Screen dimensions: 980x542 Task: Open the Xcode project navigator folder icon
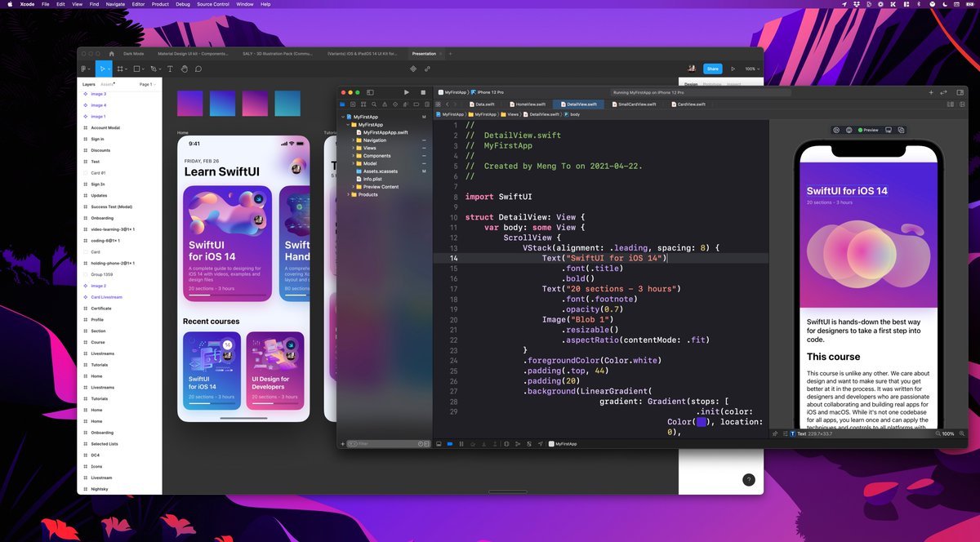point(342,104)
